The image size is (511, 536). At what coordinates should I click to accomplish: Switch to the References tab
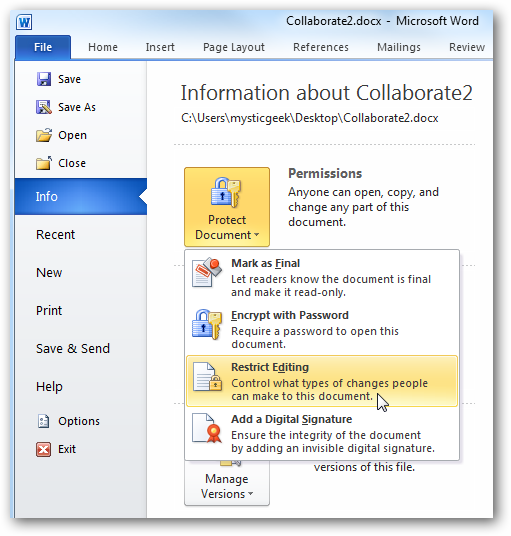[x=321, y=47]
